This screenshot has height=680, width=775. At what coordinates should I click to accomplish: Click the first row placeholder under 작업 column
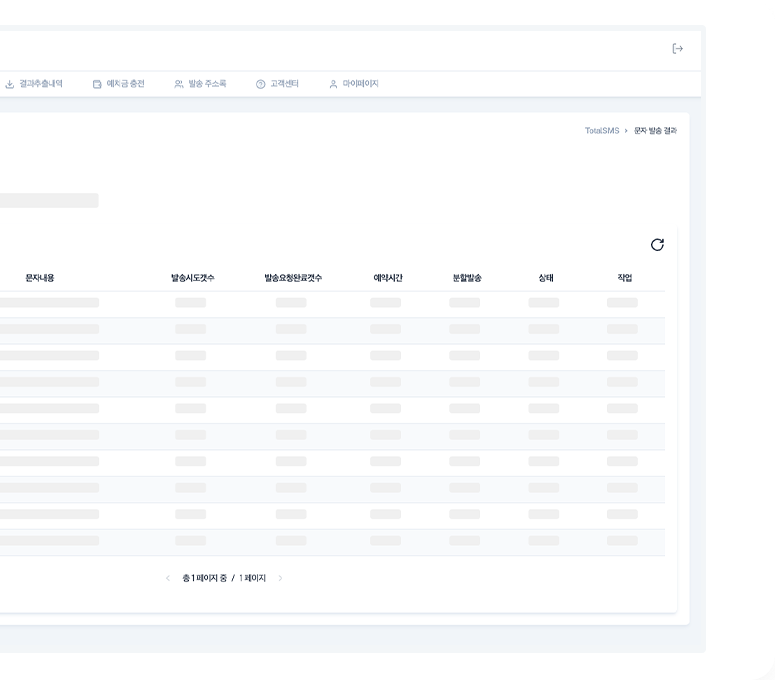(x=622, y=302)
